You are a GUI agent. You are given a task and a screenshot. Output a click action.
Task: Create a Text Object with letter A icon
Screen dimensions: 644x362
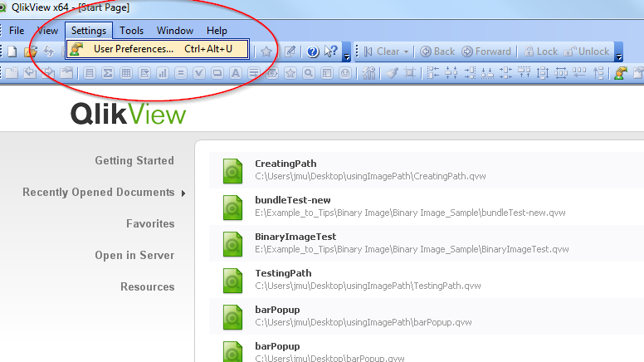[x=236, y=74]
